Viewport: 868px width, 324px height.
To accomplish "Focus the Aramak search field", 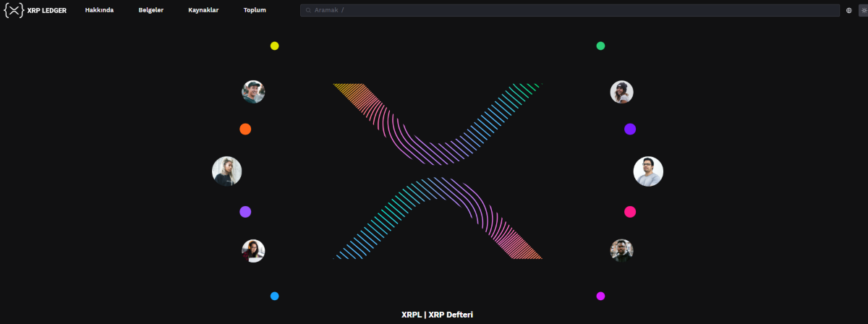I will pos(569,11).
